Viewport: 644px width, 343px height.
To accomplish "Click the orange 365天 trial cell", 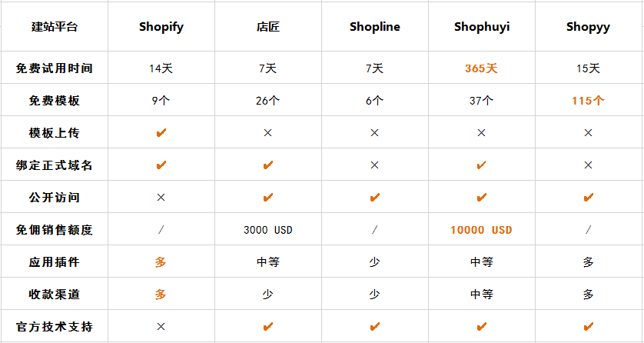I will pyautogui.click(x=481, y=68).
